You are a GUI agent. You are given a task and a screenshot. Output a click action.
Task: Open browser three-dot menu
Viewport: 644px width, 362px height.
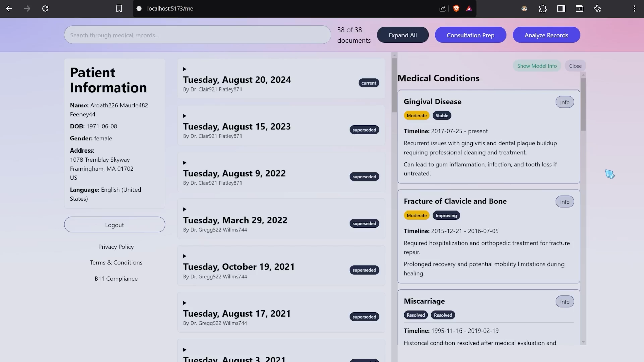click(x=634, y=9)
